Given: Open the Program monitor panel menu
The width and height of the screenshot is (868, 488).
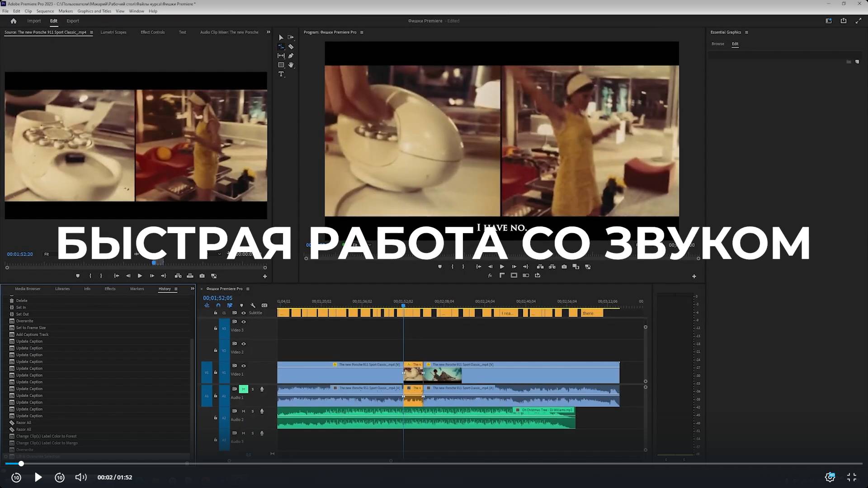Looking at the screenshot, I should click(362, 33).
